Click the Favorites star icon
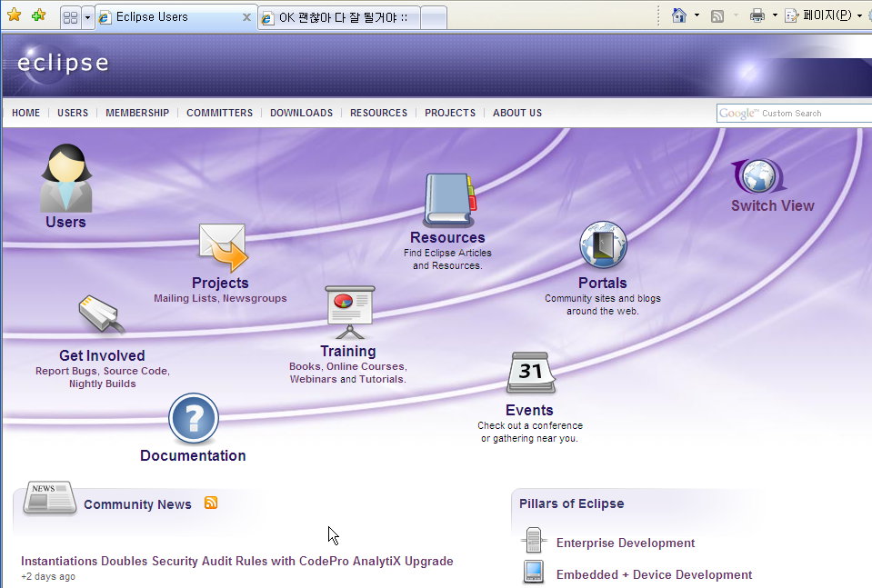Screen dimensions: 872x588 (x=15, y=15)
